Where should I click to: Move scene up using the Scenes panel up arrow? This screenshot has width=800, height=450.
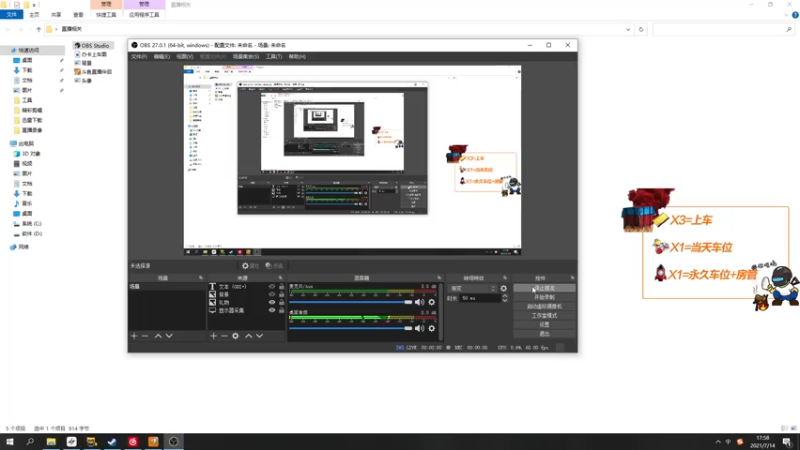[158, 336]
